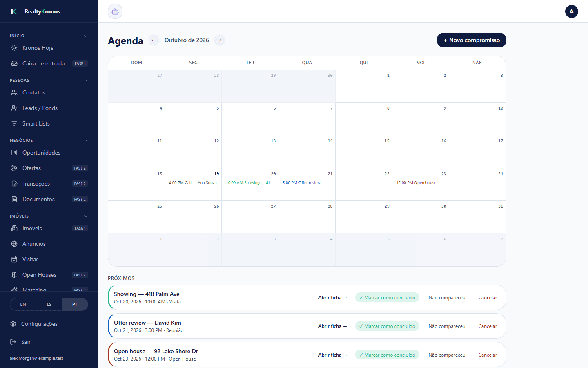Open the Anúncios globe icon
The image size is (588, 368).
coord(14,244)
